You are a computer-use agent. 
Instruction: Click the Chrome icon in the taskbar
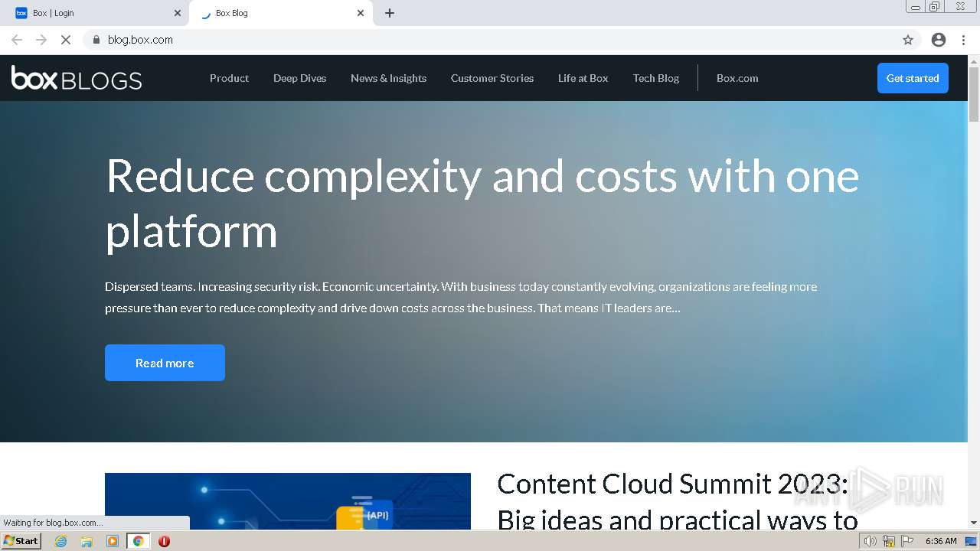coord(138,541)
